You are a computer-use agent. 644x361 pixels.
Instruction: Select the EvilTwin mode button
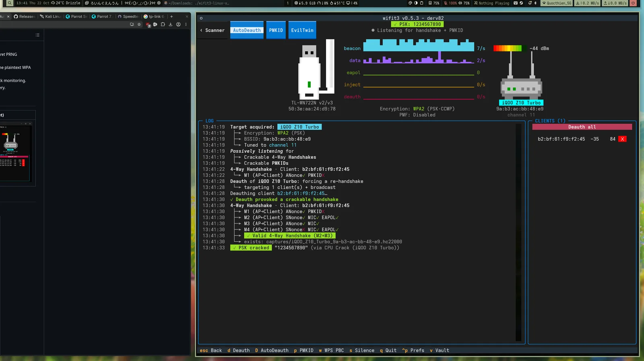point(302,30)
